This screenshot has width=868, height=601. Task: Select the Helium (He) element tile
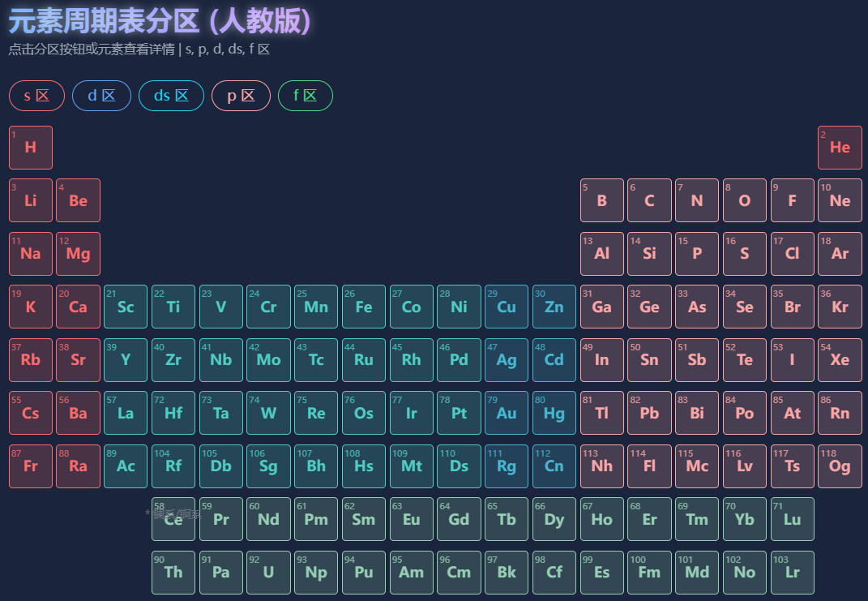840,147
